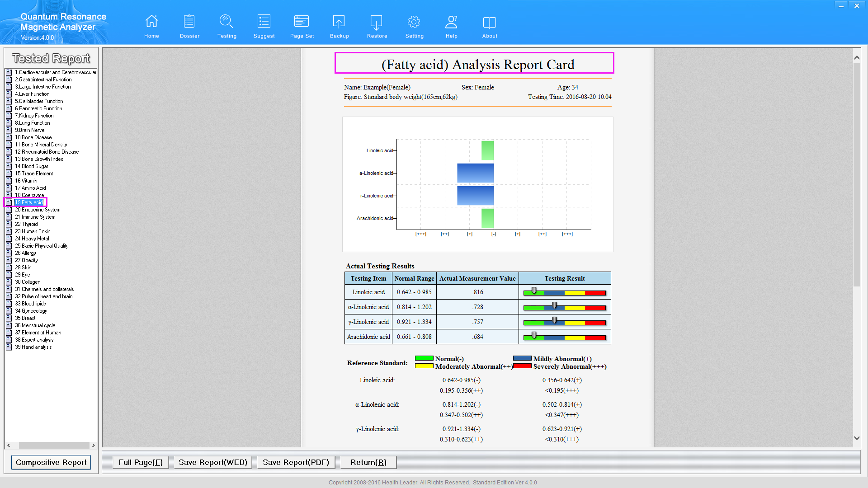
Task: Click the Return(R) button
Action: (368, 462)
